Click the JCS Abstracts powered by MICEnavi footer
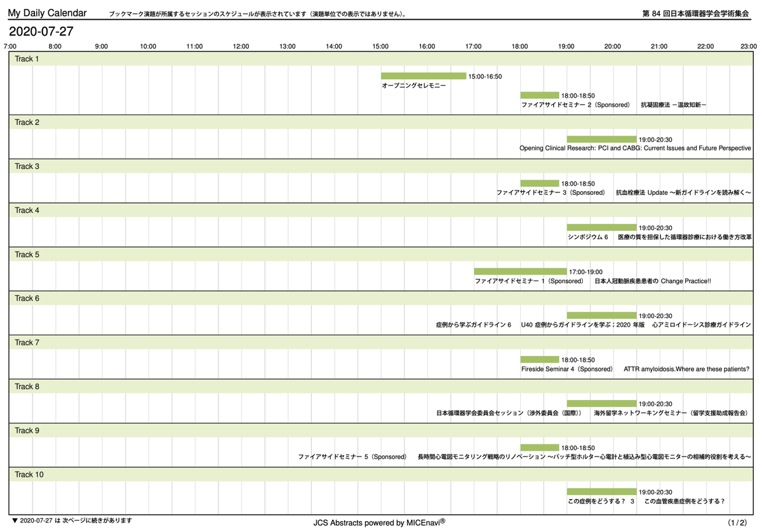 tap(379, 522)
